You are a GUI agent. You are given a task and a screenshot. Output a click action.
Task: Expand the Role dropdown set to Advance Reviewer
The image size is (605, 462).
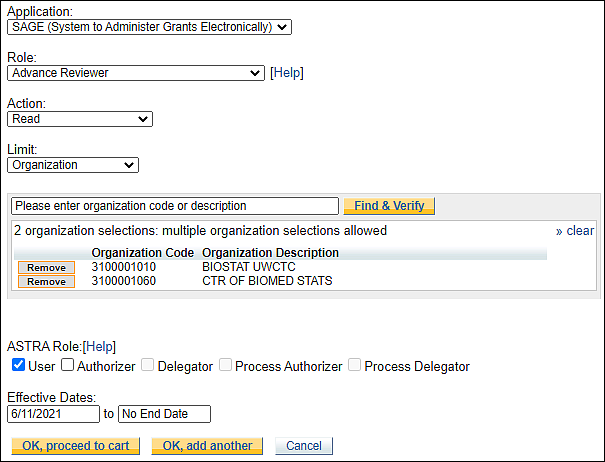coord(136,73)
